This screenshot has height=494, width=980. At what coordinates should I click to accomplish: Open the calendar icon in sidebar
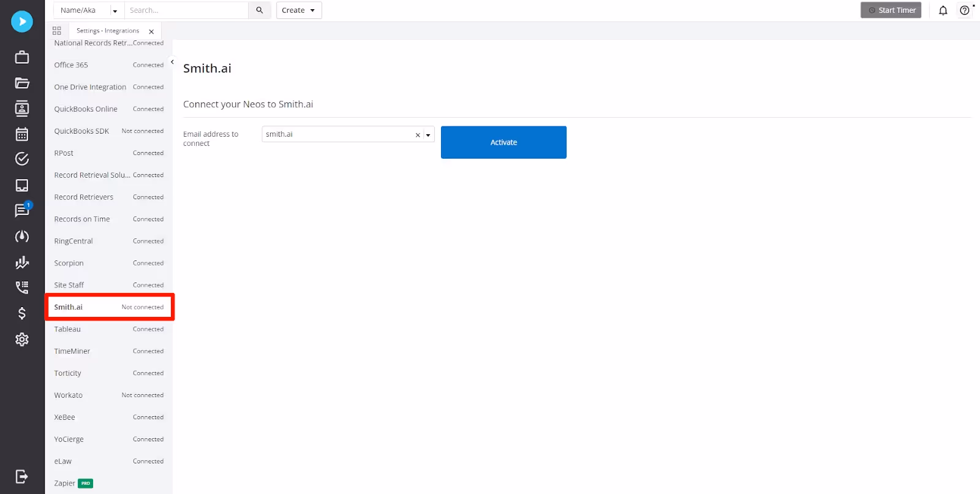[22, 134]
